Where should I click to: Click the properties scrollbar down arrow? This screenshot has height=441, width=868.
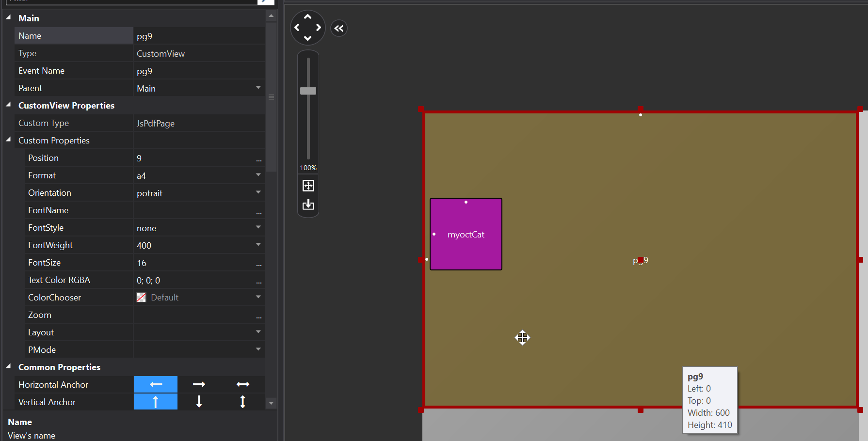tap(272, 403)
